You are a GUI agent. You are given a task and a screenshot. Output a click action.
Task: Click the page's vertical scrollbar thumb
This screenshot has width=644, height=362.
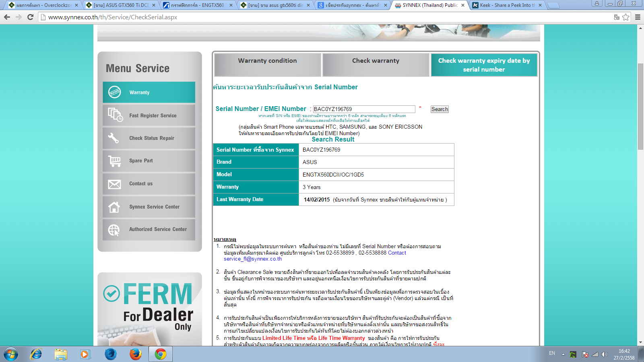640,107
